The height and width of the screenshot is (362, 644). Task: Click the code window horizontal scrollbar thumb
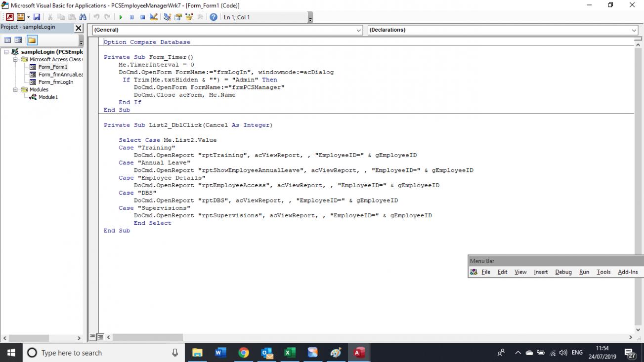click(148, 337)
